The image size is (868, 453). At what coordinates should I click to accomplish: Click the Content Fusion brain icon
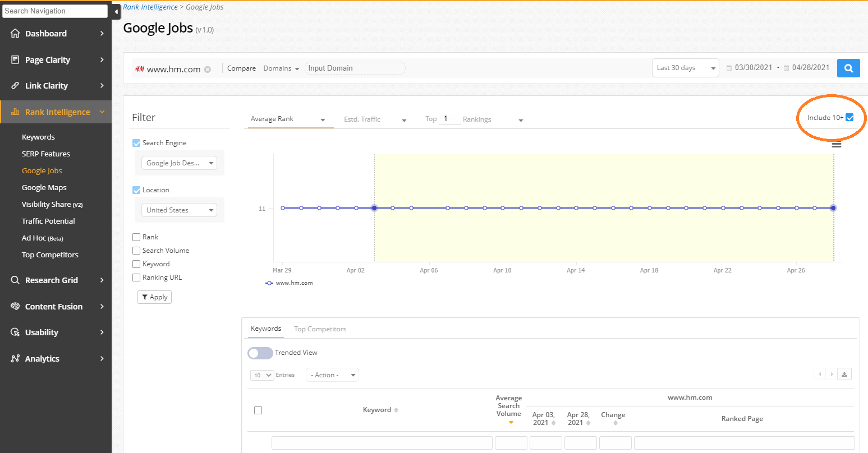tap(15, 307)
